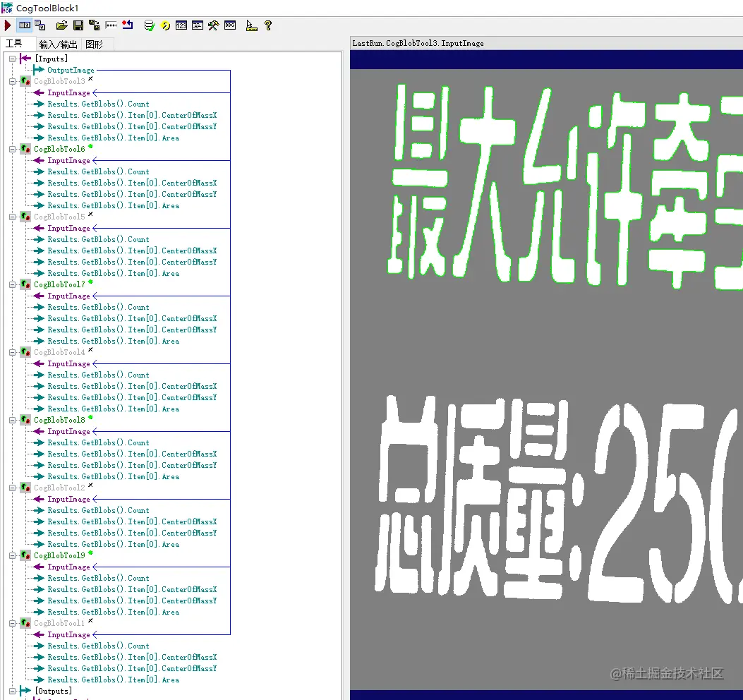Open the 123 results display icon

point(181,25)
